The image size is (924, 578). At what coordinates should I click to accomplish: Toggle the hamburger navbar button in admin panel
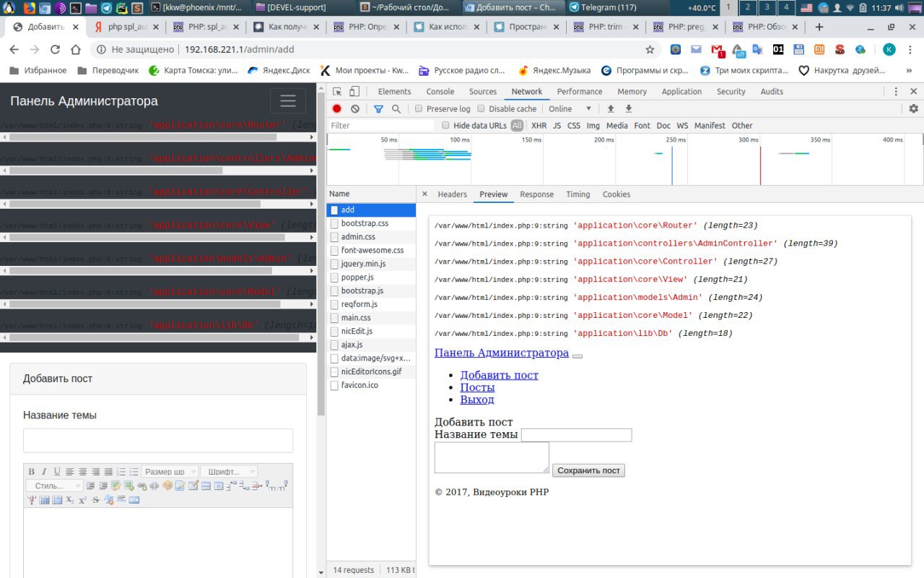pyautogui.click(x=288, y=101)
